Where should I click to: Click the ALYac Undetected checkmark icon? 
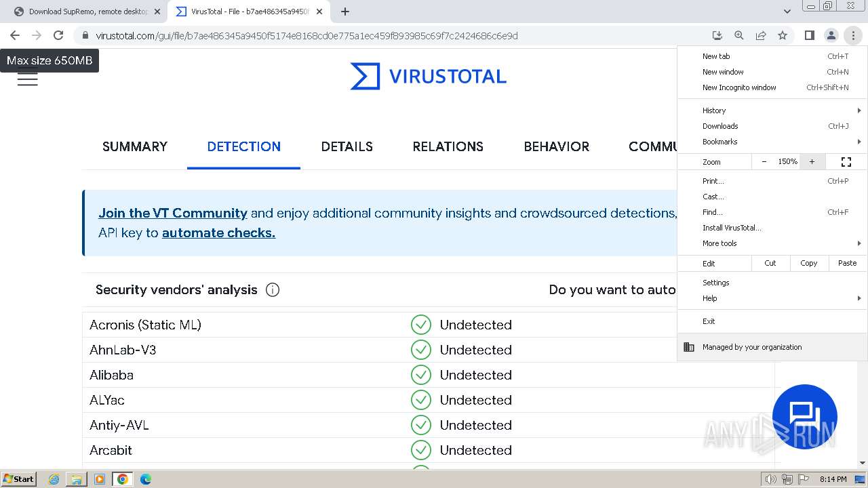(x=421, y=400)
